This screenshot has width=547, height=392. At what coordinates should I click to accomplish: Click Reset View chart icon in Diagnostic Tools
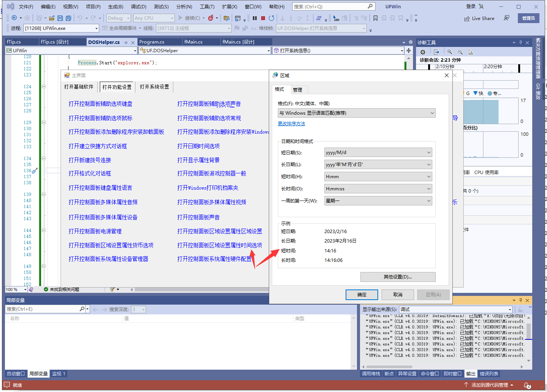tap(471, 52)
